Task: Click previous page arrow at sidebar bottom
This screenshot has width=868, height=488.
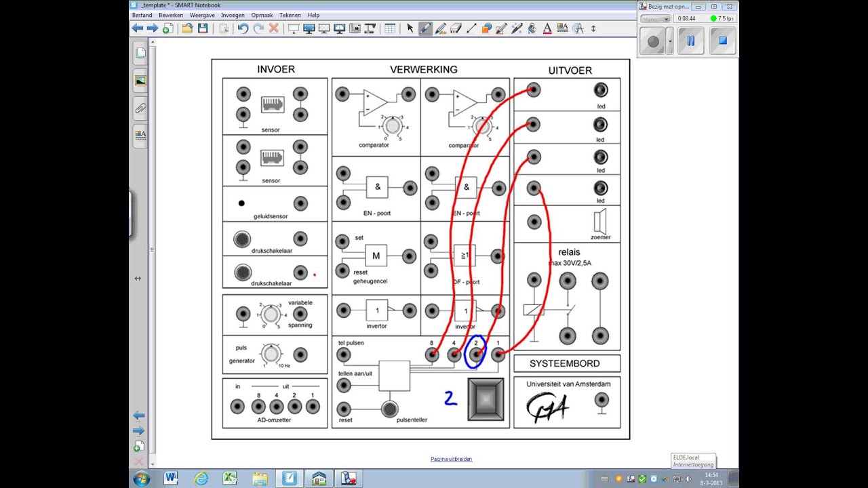Action: [x=138, y=415]
